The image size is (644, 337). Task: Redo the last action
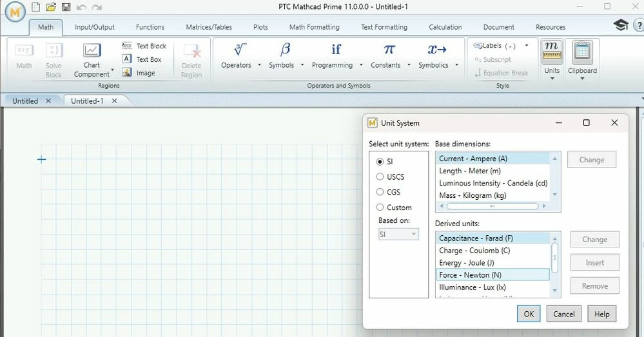[97, 7]
